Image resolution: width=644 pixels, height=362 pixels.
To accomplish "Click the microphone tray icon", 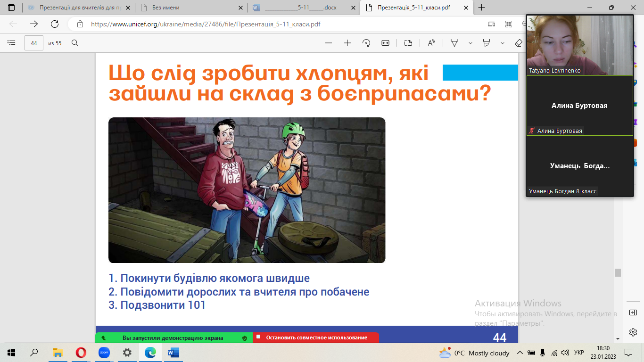I will 543,353.
